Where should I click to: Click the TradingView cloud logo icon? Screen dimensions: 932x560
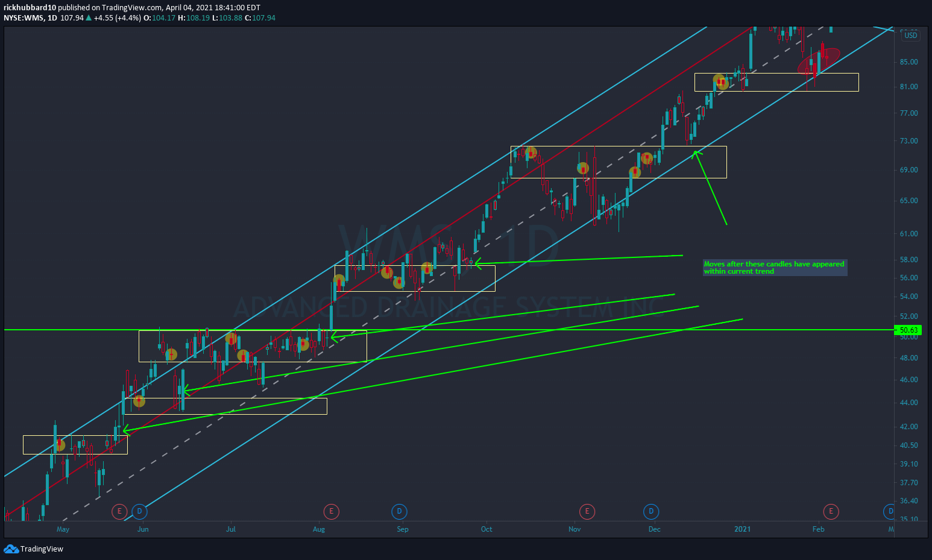(11, 549)
